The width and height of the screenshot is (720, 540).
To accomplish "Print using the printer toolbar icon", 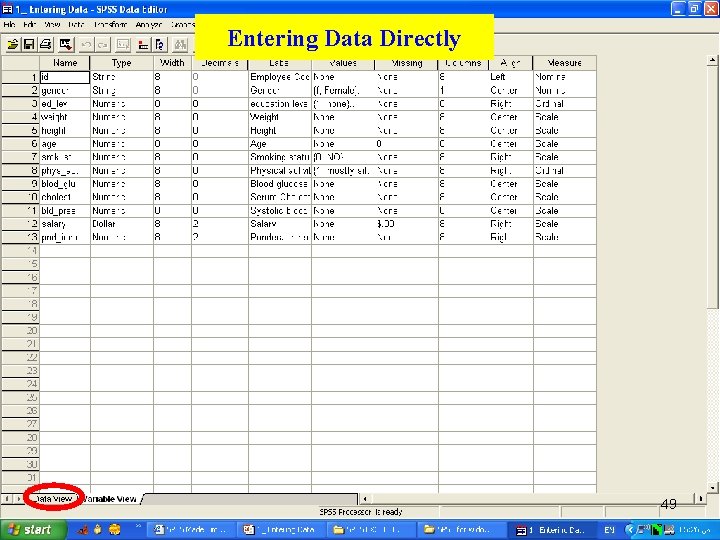I will point(45,45).
